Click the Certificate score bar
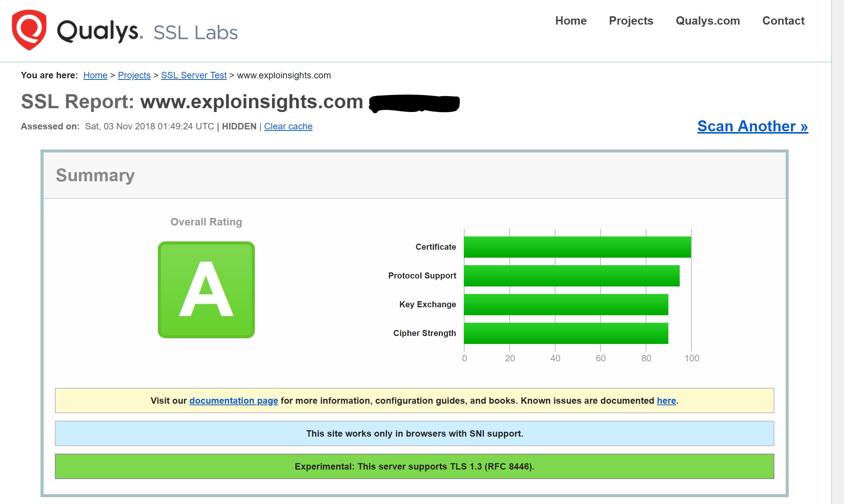Viewport: 844px width, 504px height. [x=577, y=247]
